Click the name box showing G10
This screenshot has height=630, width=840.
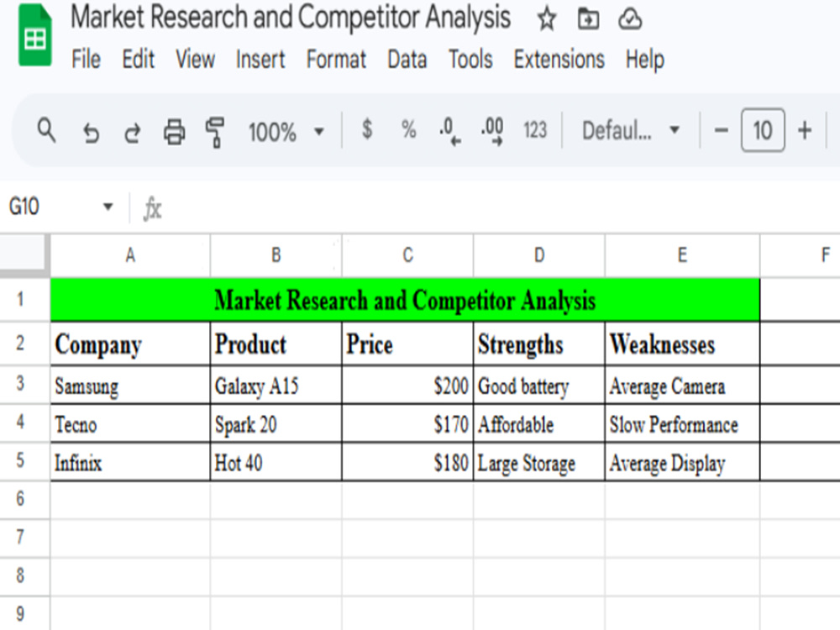24,207
